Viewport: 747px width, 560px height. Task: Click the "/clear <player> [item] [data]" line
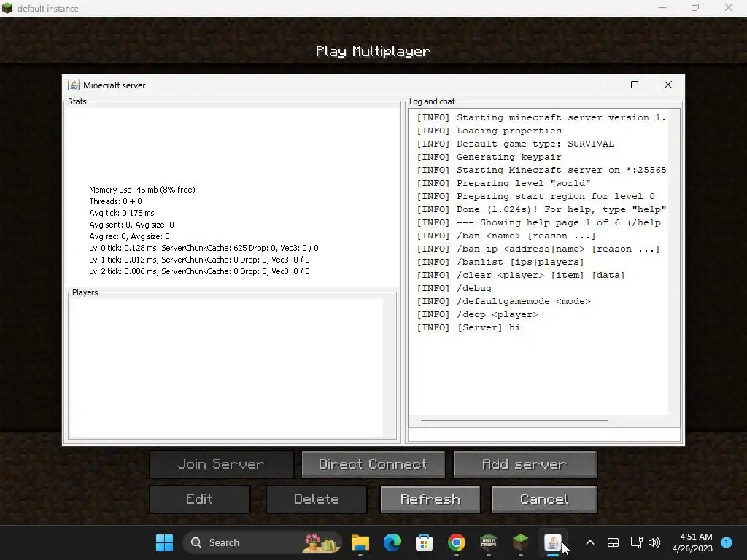pos(521,275)
